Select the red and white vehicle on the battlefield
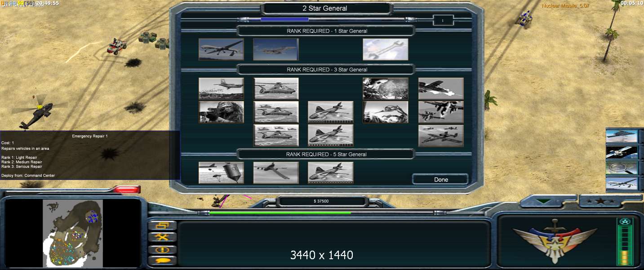Screen dimensions: 644x270 (x=116, y=46)
